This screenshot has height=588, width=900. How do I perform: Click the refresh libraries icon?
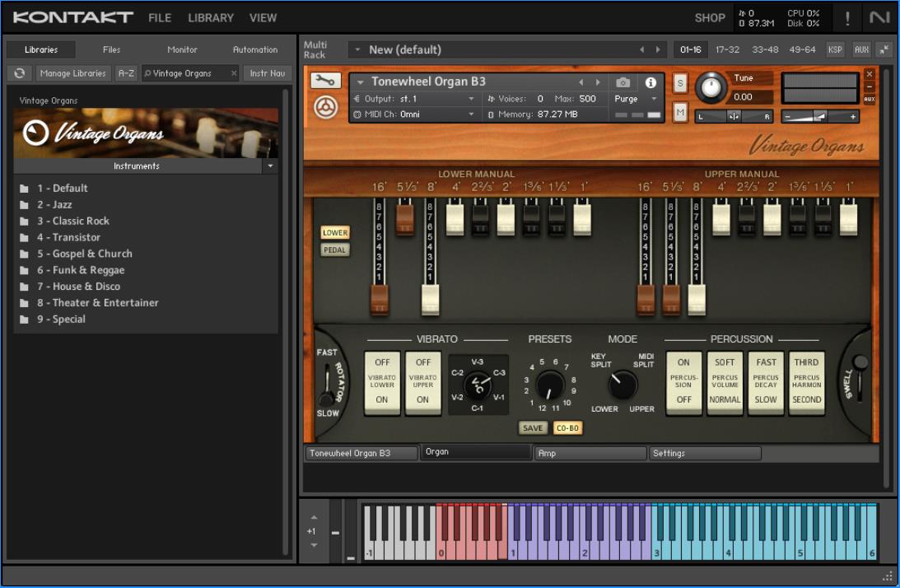(x=19, y=73)
